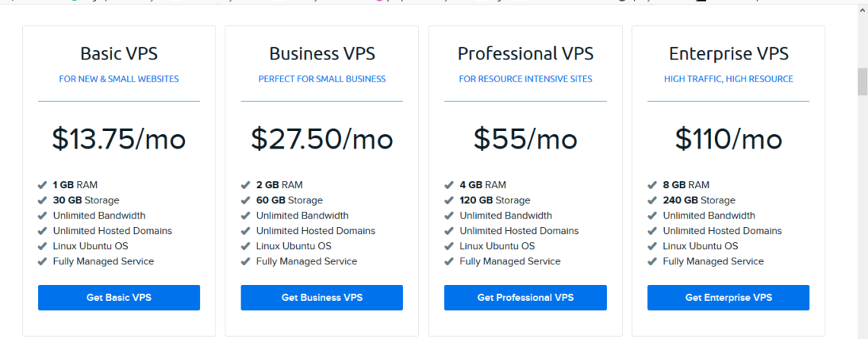Click the Get Basic VPS button
Image resolution: width=868 pixels, height=339 pixels.
click(119, 297)
